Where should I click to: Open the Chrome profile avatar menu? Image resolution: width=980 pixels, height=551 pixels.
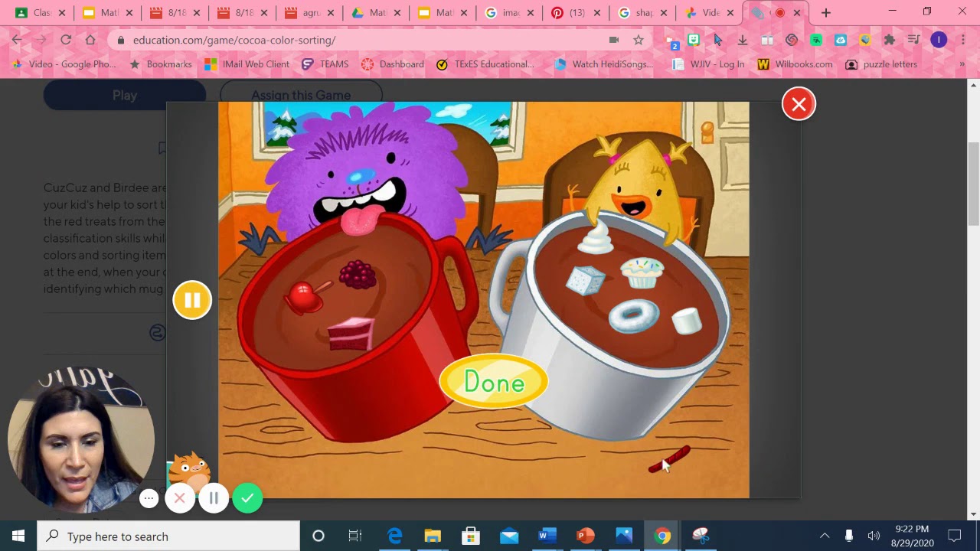pyautogui.click(x=939, y=40)
